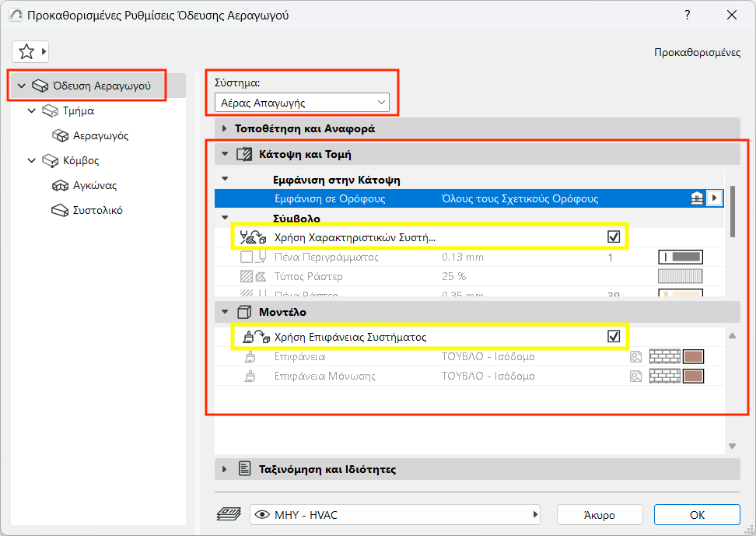Click the Κάτοψη και Τομή panel icon
The width and height of the screenshot is (756, 536).
[244, 154]
